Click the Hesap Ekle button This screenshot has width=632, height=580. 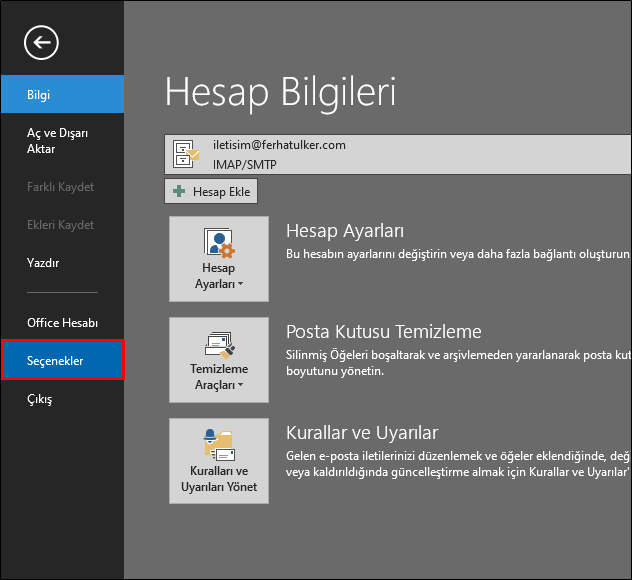(x=211, y=191)
